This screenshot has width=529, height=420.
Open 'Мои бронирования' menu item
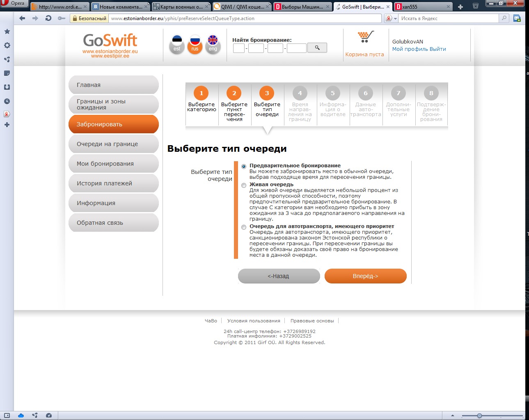point(114,164)
